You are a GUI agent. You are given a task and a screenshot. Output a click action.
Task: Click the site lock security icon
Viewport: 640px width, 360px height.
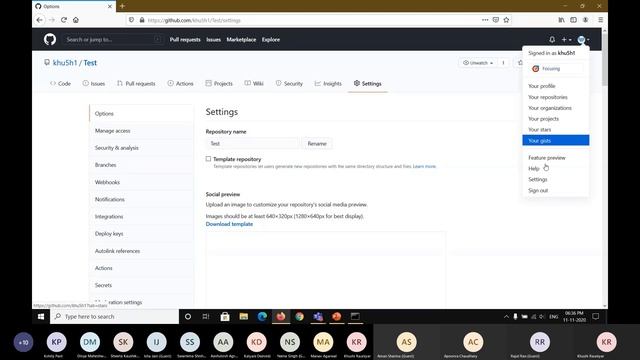coord(142,20)
